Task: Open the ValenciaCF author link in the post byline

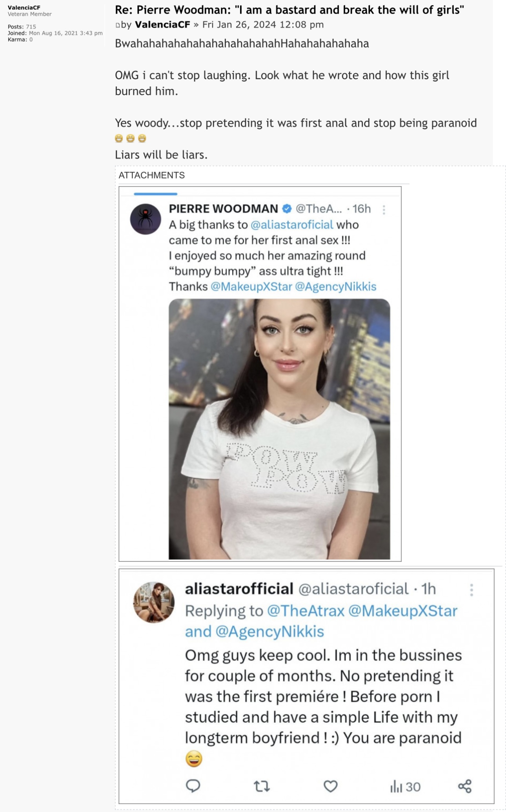Action: click(x=162, y=25)
